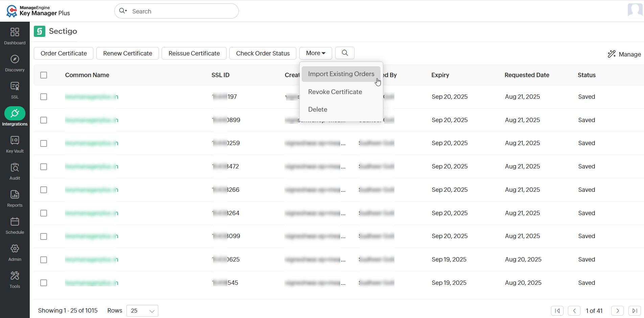Click the Saved status for SSL ID ending 899
Screen dimensions: 644x318
[586, 120]
